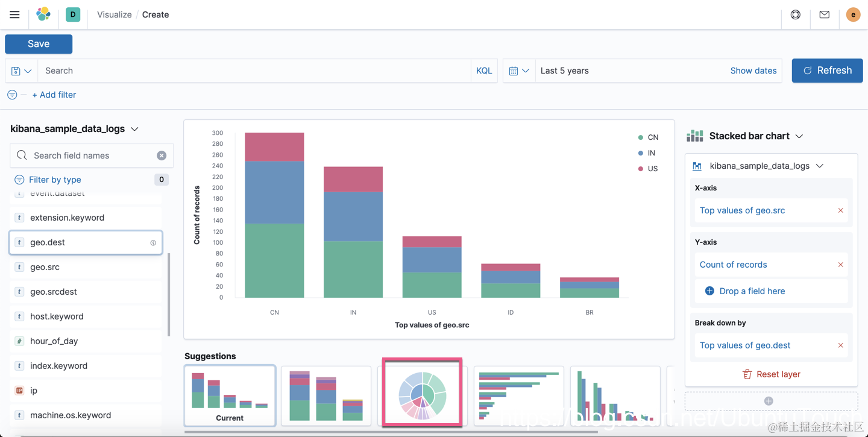
Task: Click Add filter link
Action: 54,95
